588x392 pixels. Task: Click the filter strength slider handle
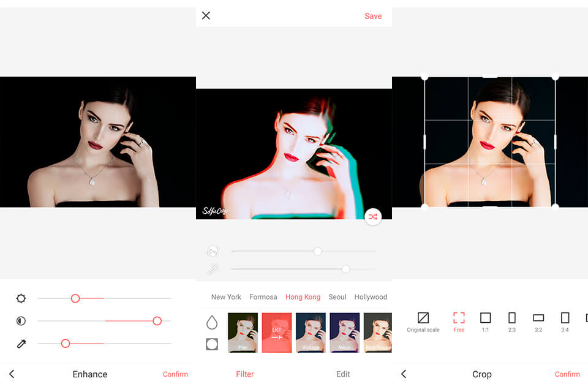coord(345,269)
